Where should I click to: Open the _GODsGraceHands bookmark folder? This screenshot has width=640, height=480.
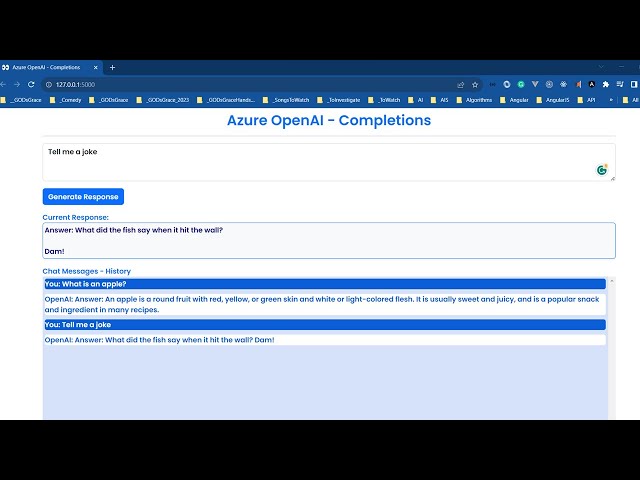(226, 100)
